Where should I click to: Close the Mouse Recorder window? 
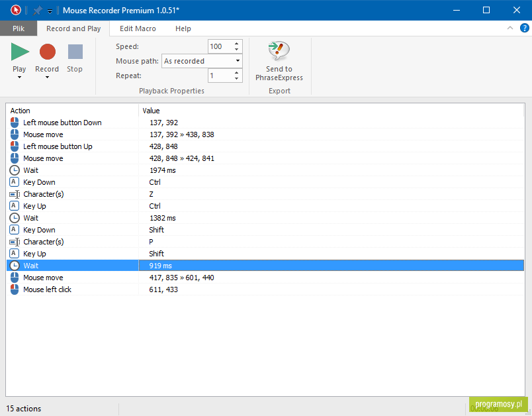pos(517,10)
